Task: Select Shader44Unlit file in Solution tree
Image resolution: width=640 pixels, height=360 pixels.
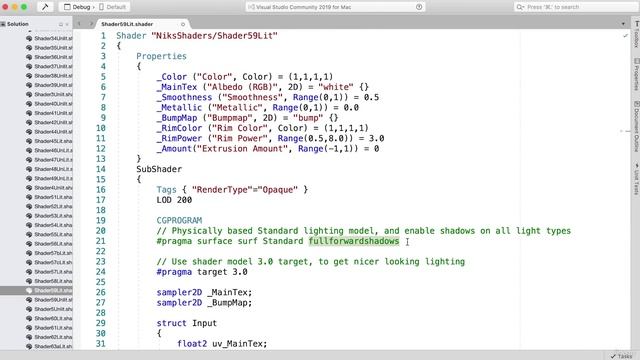Action: point(49,132)
